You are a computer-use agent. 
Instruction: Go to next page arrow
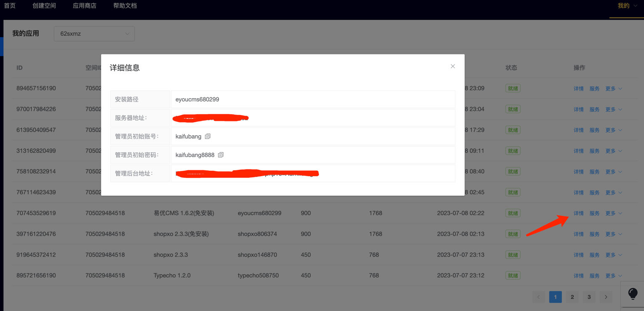tap(606, 297)
